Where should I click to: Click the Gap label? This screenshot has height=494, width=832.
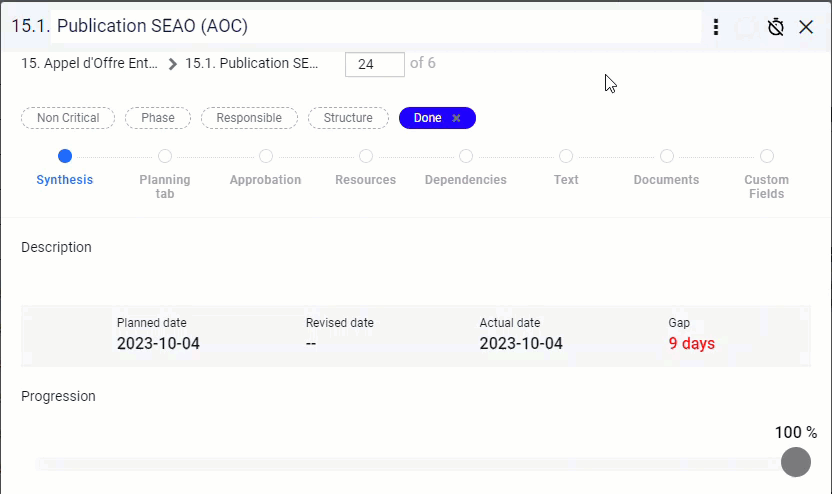click(679, 323)
